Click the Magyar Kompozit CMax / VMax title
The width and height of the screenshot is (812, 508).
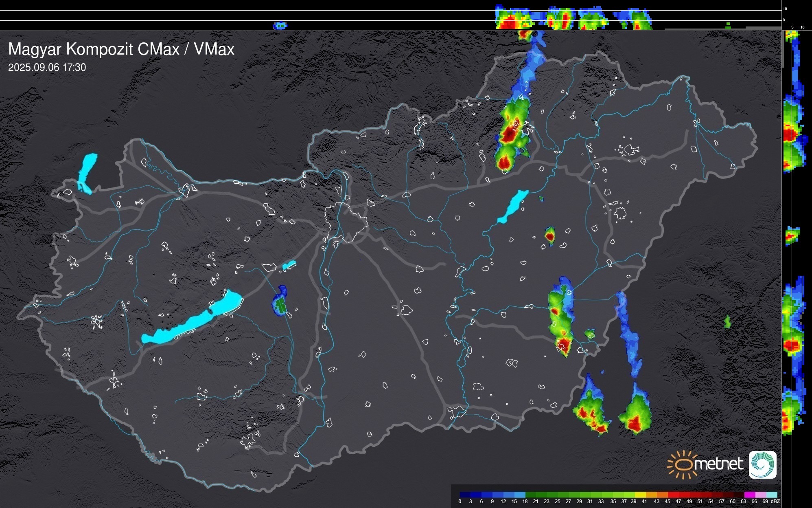point(121,49)
